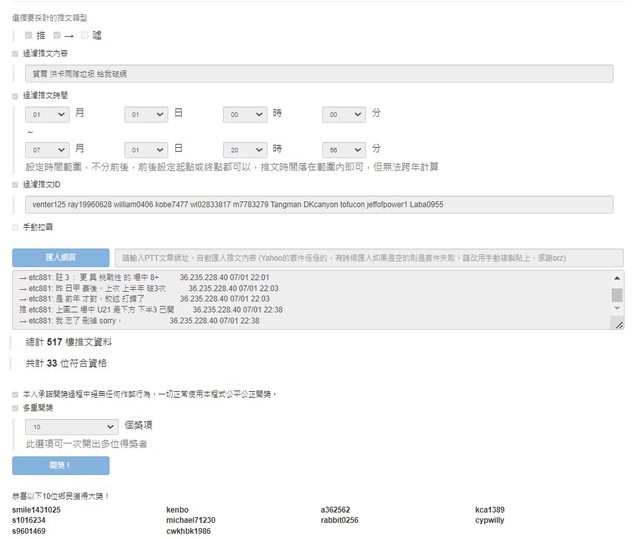Open the start day dropdown
Viewport: 640px width, 539px height.
(x=145, y=116)
